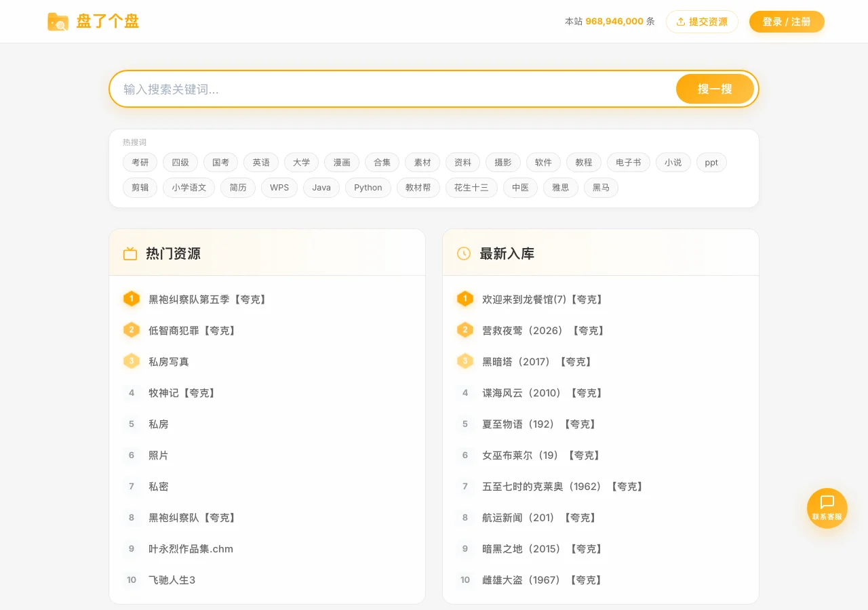This screenshot has width=868, height=610.
Task: Open 欢迎来到龙餐馆(7)【夸克】 entry
Action: tap(544, 299)
